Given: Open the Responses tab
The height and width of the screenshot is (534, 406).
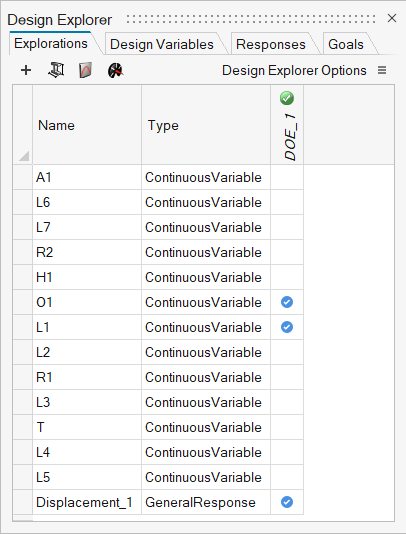Looking at the screenshot, I should pos(271,44).
